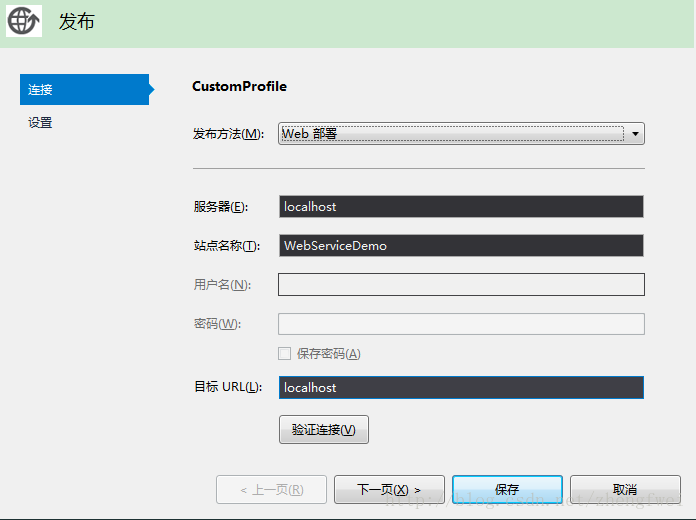Open the 发布方法 dropdown arrow
Viewport: 696px width, 520px height.
[635, 134]
